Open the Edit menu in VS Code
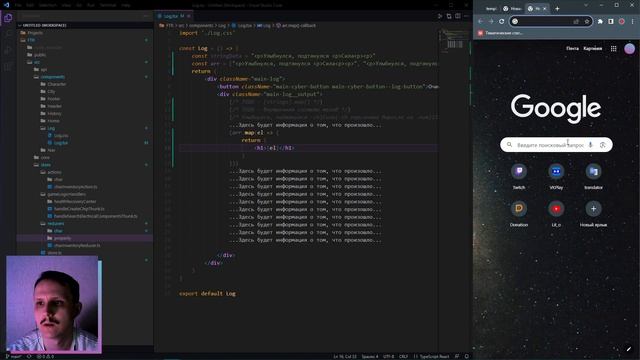 (x=30, y=5)
